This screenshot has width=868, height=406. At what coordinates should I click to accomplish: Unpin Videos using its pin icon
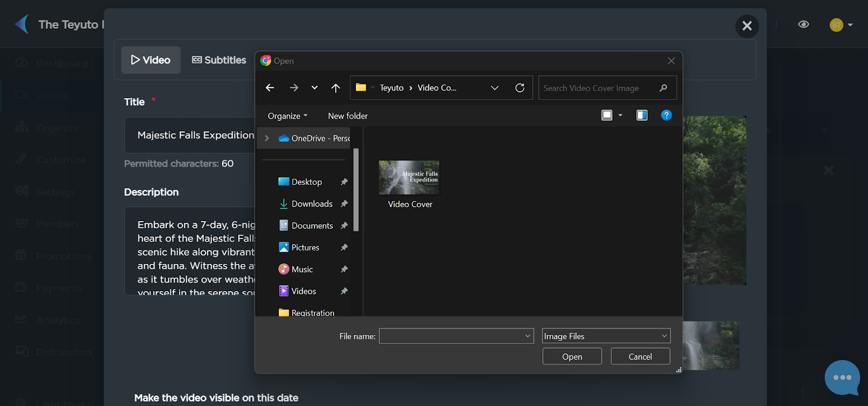(x=344, y=291)
